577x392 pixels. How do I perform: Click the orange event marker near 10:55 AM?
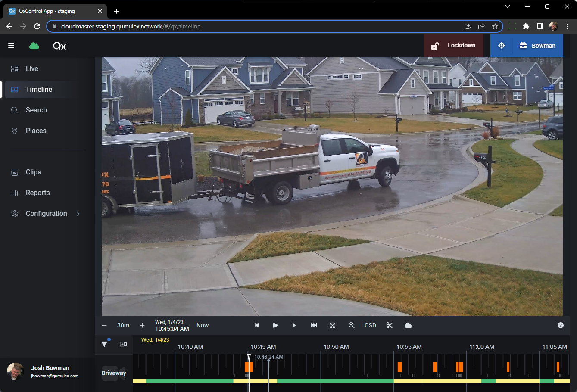click(399, 367)
